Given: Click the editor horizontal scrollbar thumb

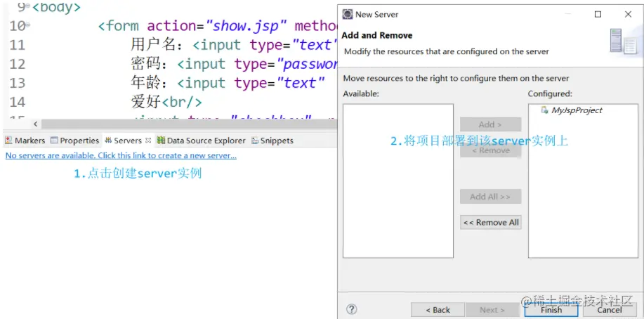Looking at the screenshot, I should point(189,124).
